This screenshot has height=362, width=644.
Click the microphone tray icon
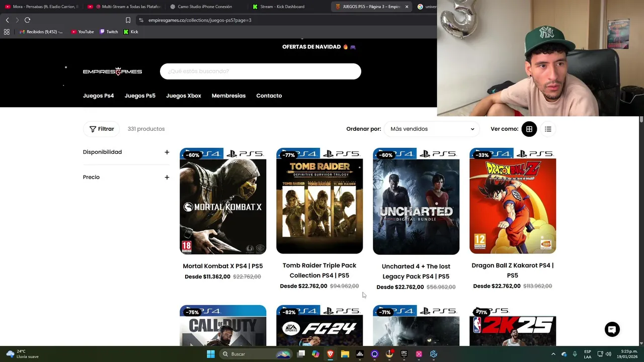(575, 354)
